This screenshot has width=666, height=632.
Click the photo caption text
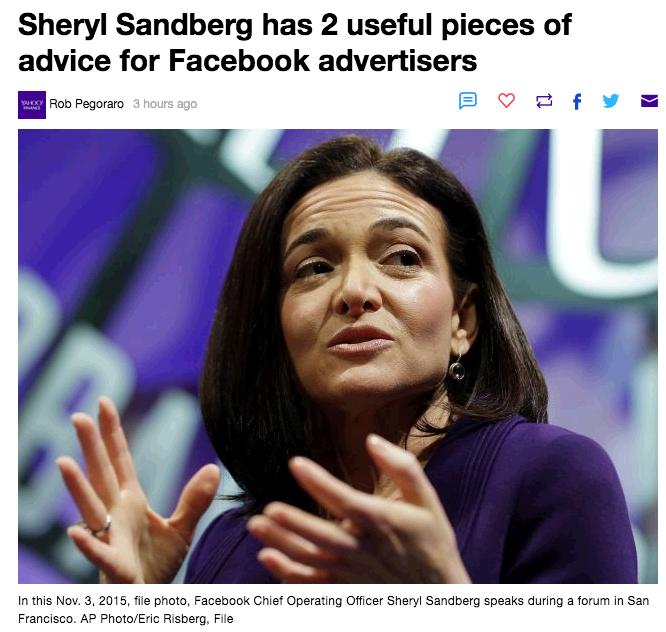tap(333, 609)
